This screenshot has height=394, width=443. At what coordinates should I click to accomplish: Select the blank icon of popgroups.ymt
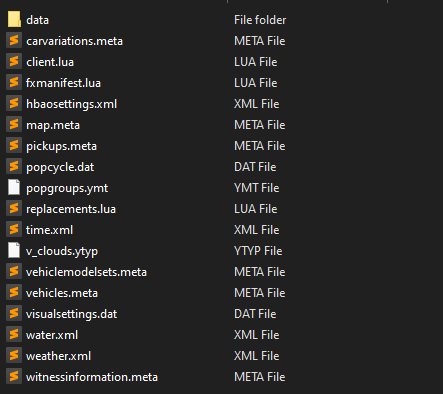pos(14,187)
